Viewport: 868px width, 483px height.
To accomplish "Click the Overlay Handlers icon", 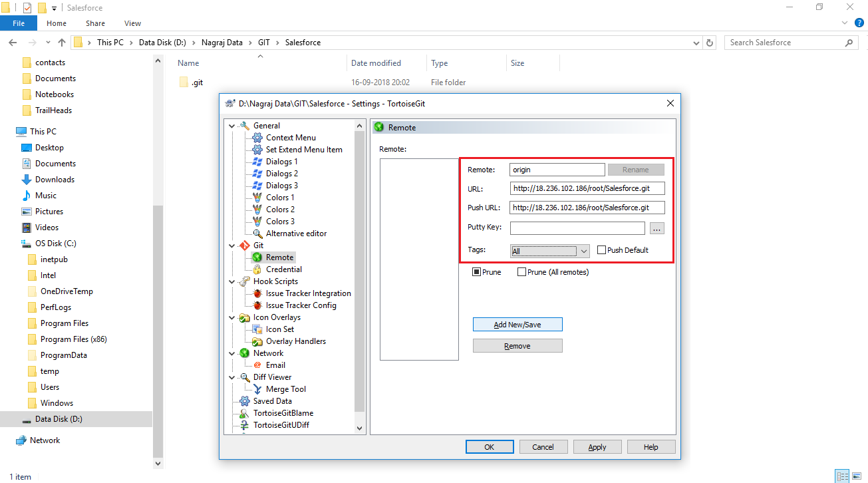I will point(257,341).
